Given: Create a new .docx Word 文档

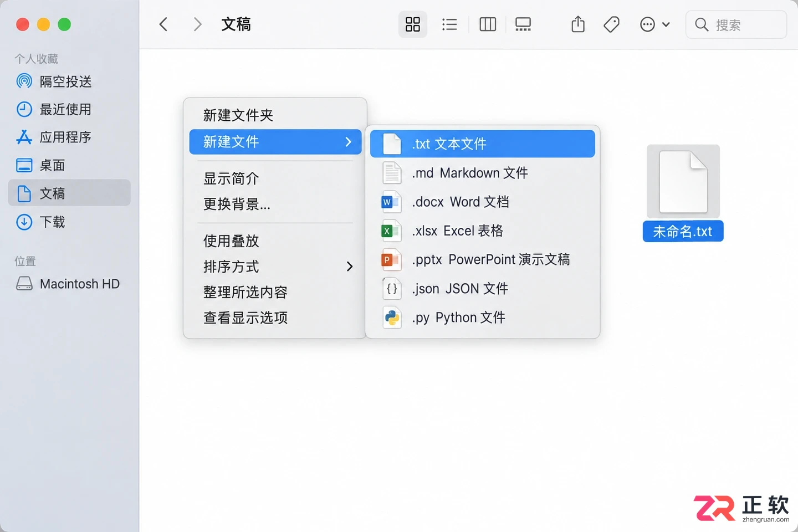Looking at the screenshot, I should point(482,202).
